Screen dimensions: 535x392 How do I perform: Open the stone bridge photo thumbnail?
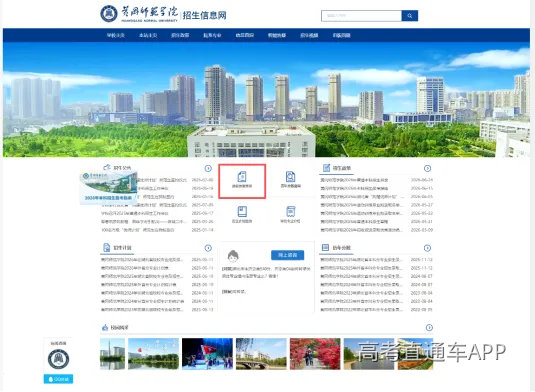[261, 354]
